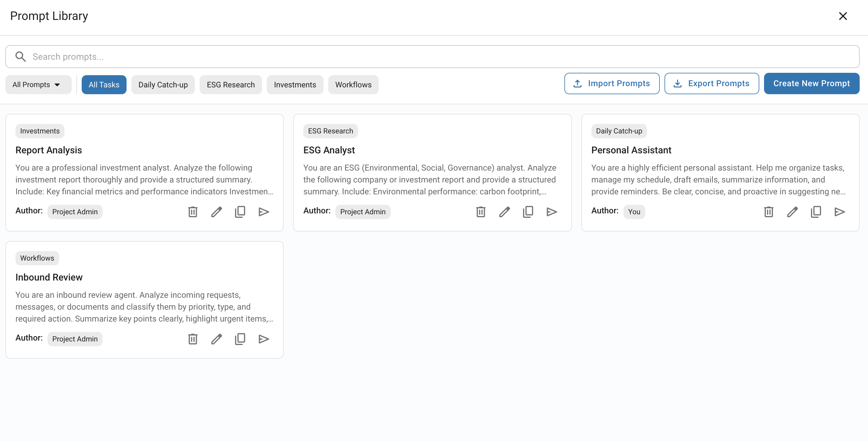Image resolution: width=868 pixels, height=441 pixels.
Task: Click the pencil icon on Report Analysis
Action: tap(216, 212)
